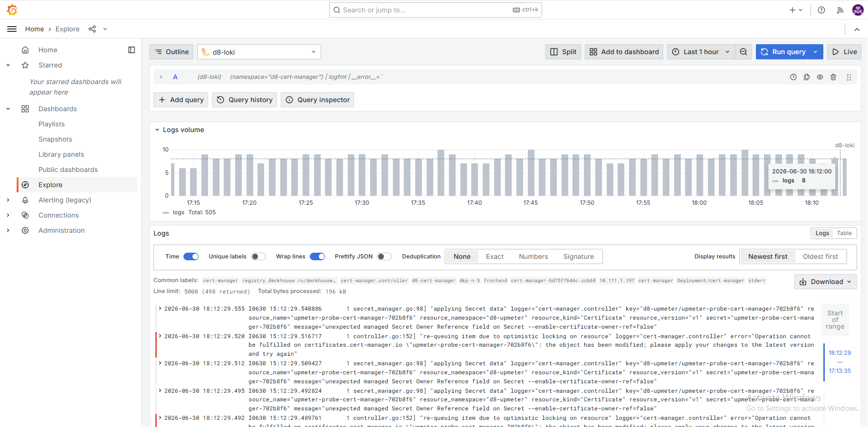Click the Search or jump to field
This screenshot has height=427, width=868.
[x=435, y=10]
